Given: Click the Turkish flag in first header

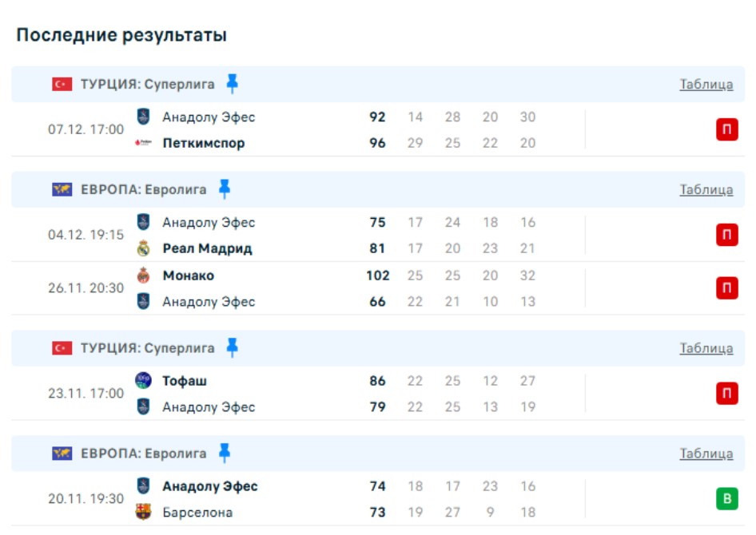Looking at the screenshot, I should (62, 84).
